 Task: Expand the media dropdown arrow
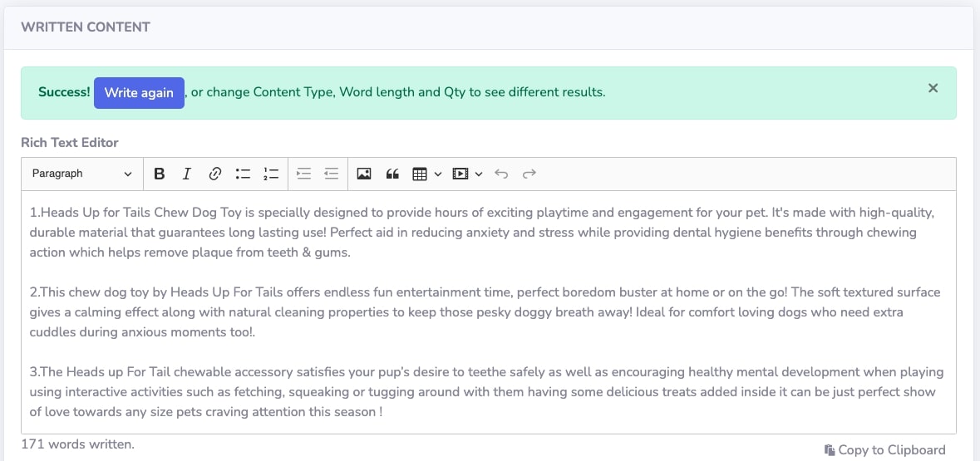[479, 174]
